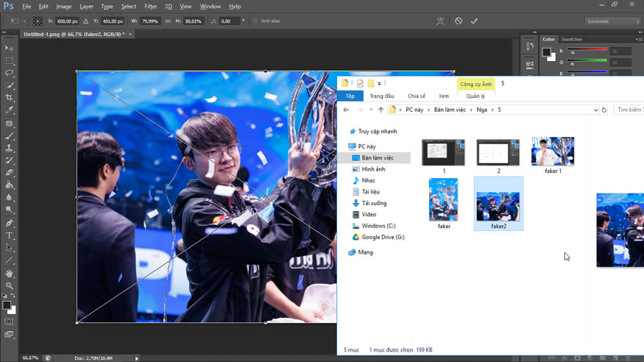644x362 pixels.
Task: Select the Horizontal Type tool
Action: (10, 235)
